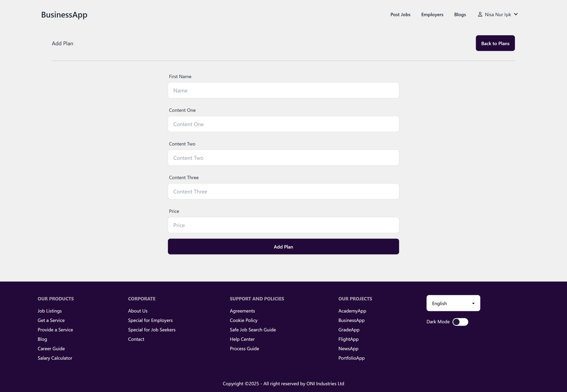Open Post Jobs in the navigation
This screenshot has height=392, width=567.
pos(400,15)
